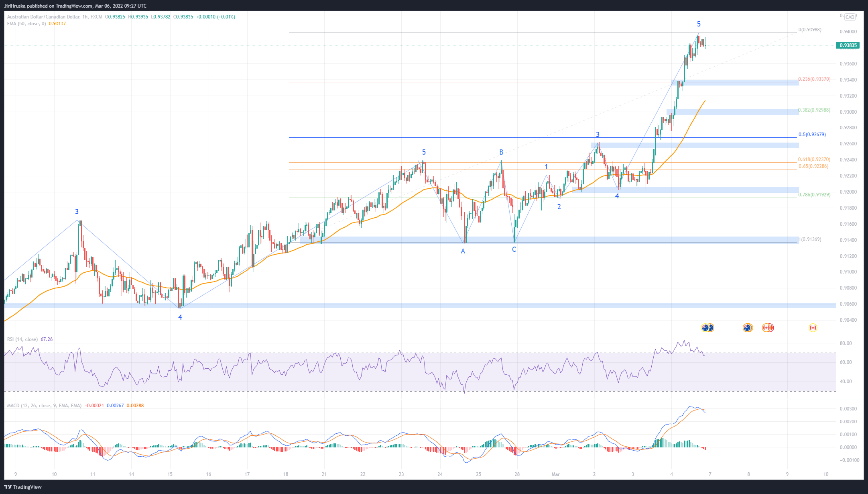Click the wave label 1 near March 1
Screen dimensions: 868x494
[x=546, y=167]
